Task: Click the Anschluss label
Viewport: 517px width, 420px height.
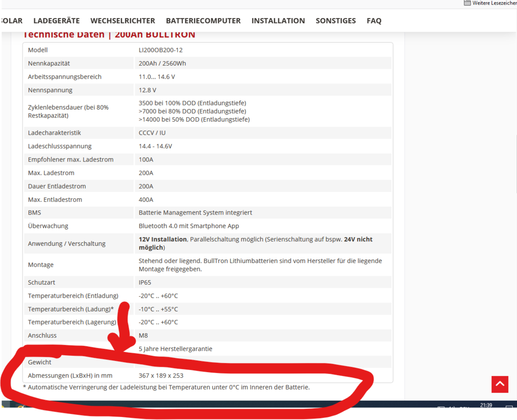Action: coord(42,335)
